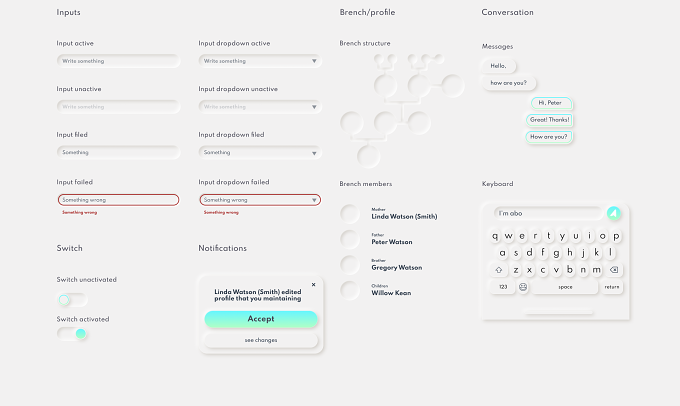This screenshot has height=406, width=680.
Task: Select Willow Kean avatar circle
Action: (x=350, y=290)
